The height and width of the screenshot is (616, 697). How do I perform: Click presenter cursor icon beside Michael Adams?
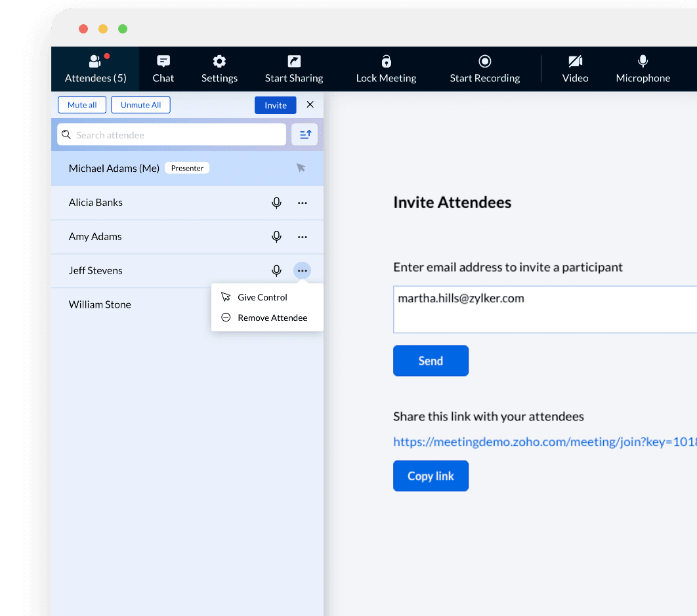click(x=301, y=168)
